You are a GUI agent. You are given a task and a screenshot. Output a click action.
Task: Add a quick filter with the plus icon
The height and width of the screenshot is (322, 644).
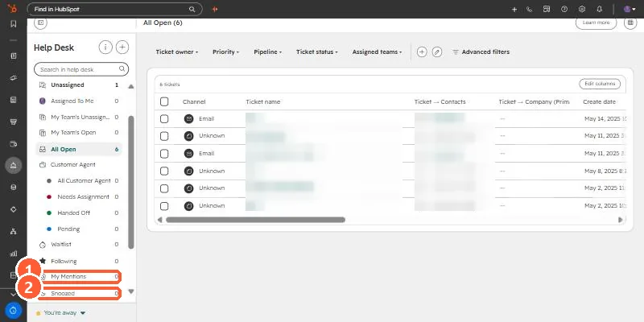pyautogui.click(x=422, y=52)
